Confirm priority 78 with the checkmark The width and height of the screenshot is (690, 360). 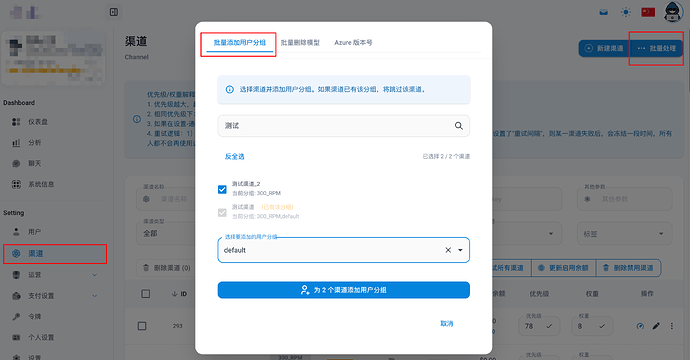click(549, 326)
